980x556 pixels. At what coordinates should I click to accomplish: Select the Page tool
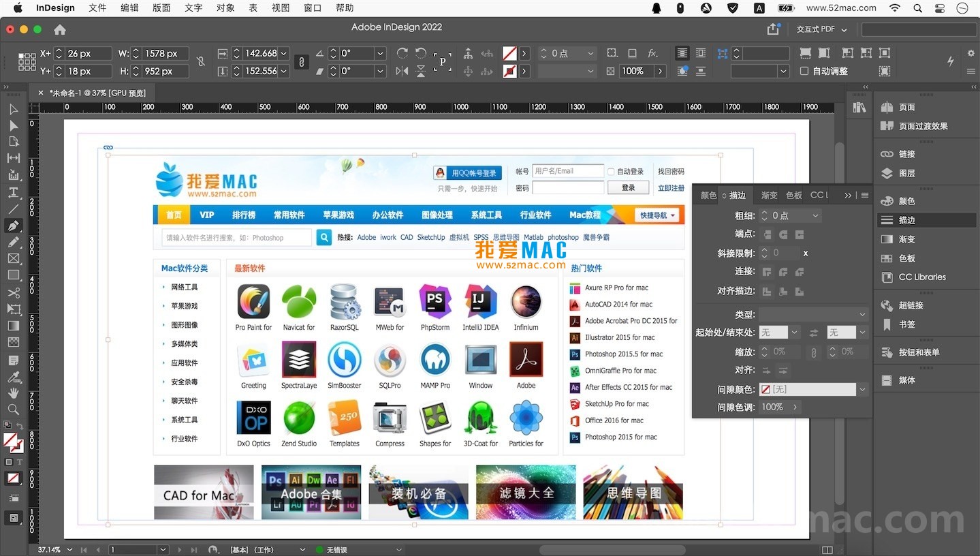(x=13, y=142)
